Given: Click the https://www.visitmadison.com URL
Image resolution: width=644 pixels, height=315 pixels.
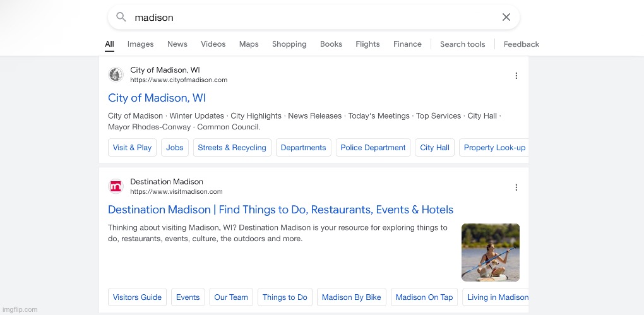Looking at the screenshot, I should pos(177,192).
